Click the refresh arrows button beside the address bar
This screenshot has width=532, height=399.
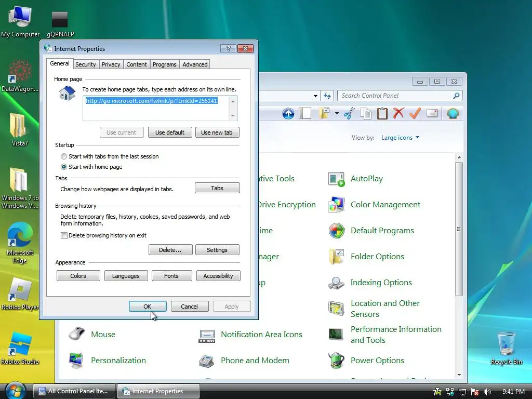[x=327, y=96]
